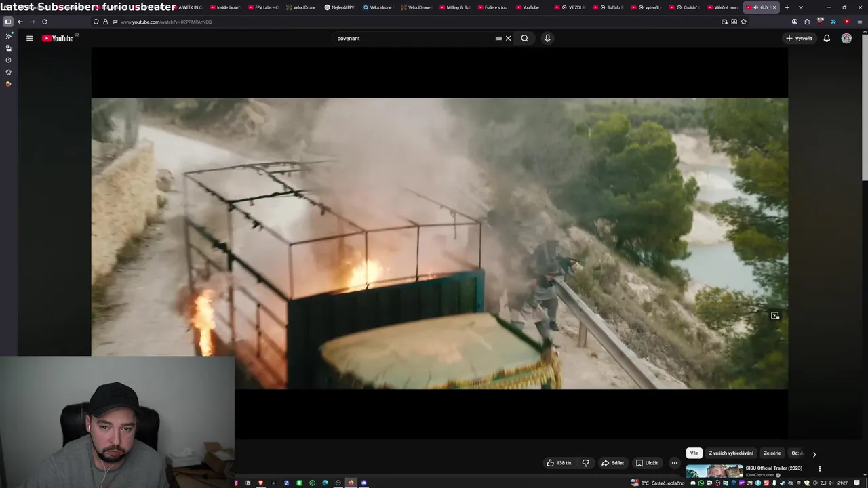Save the video with Uložit

[647, 463]
